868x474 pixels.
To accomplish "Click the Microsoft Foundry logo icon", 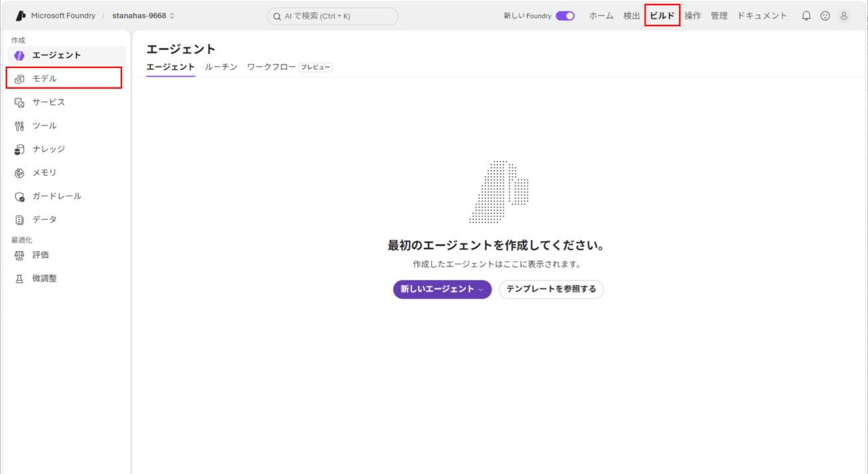I will point(21,15).
